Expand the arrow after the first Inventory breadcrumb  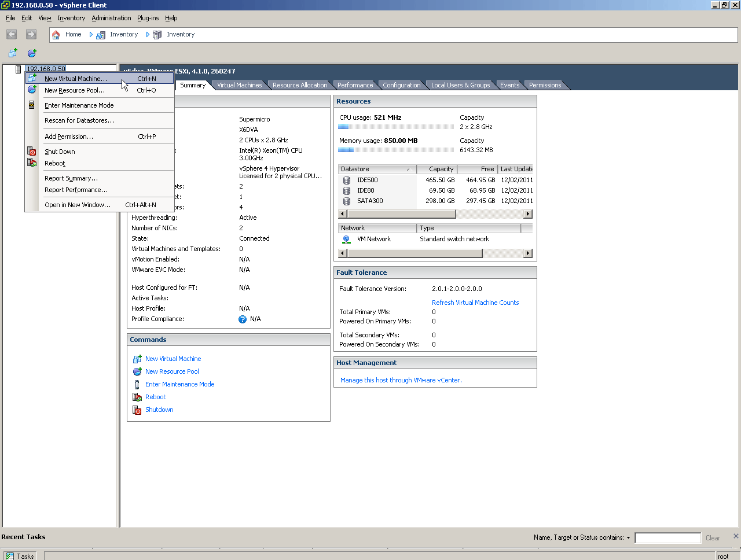pyautogui.click(x=148, y=35)
